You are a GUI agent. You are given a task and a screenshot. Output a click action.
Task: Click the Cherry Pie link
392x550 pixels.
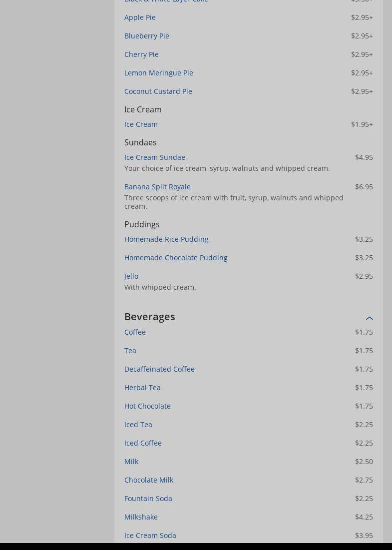pos(141,54)
